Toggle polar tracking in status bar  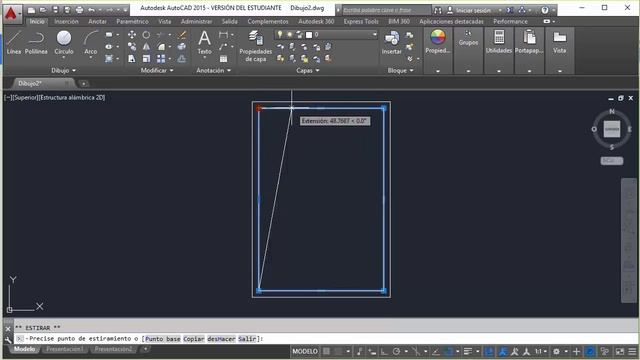point(396,351)
